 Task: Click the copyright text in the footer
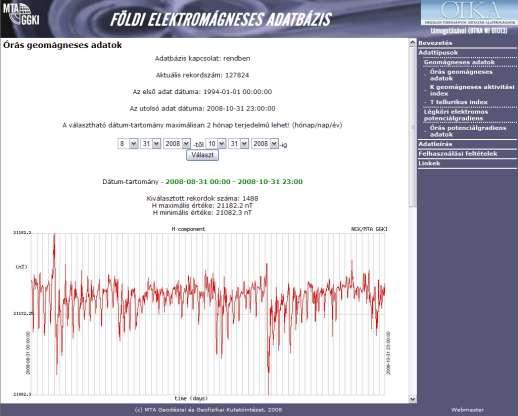click(x=208, y=410)
